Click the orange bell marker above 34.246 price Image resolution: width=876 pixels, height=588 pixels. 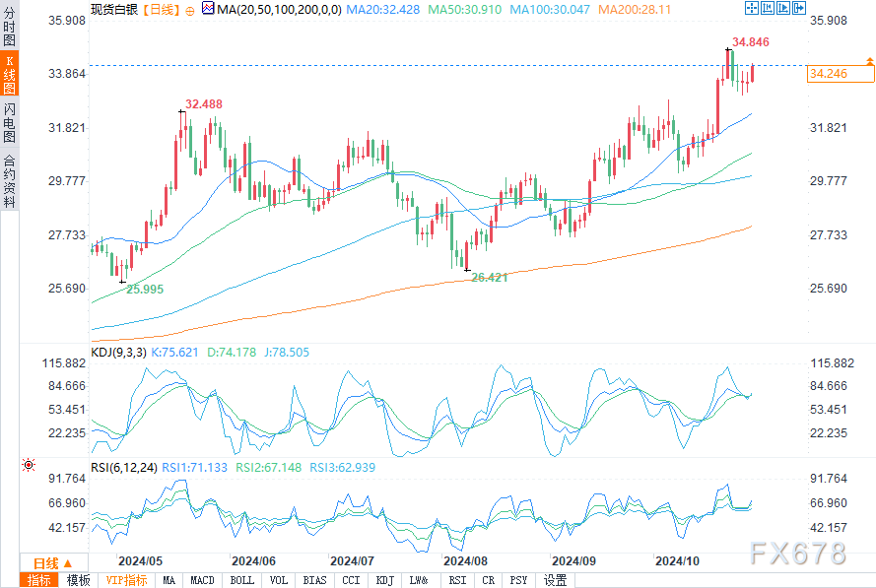coord(869,61)
